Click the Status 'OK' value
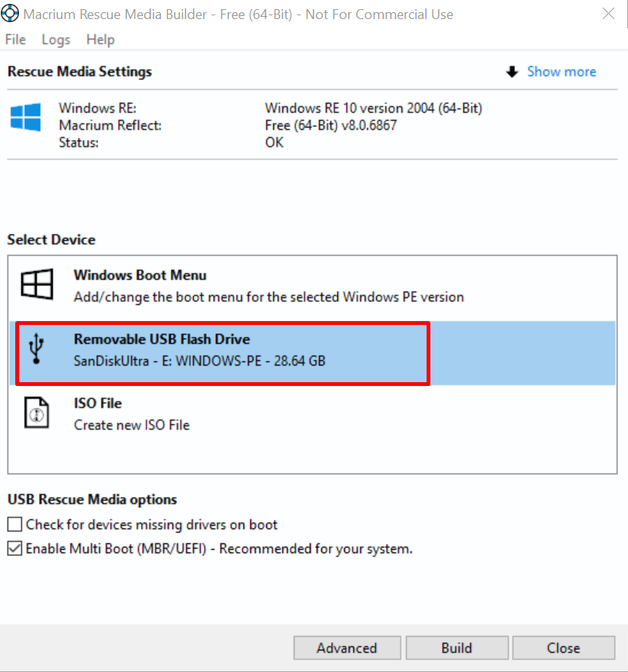This screenshot has height=672, width=628. 275,143
